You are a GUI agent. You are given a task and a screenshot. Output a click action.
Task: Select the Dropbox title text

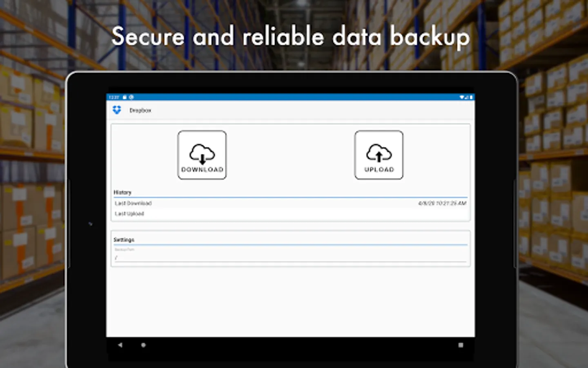point(140,110)
